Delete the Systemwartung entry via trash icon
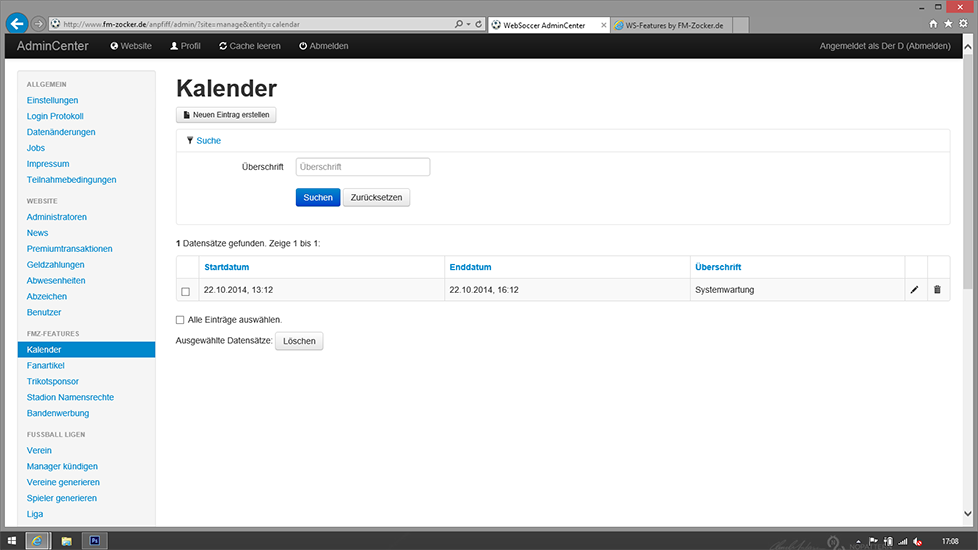Viewport: 978px width, 550px height. pyautogui.click(x=937, y=290)
